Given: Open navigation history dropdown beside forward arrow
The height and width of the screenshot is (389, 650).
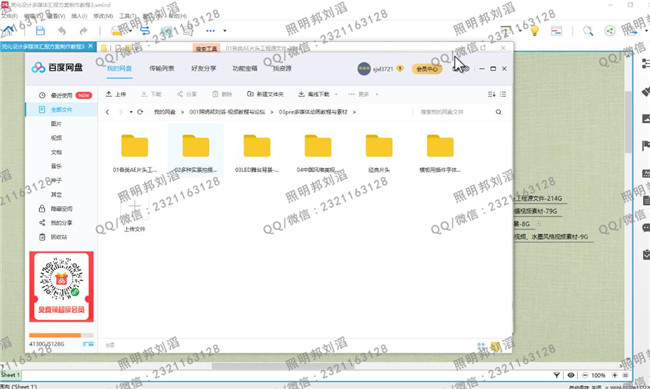Looking at the screenshot, I should point(131,112).
